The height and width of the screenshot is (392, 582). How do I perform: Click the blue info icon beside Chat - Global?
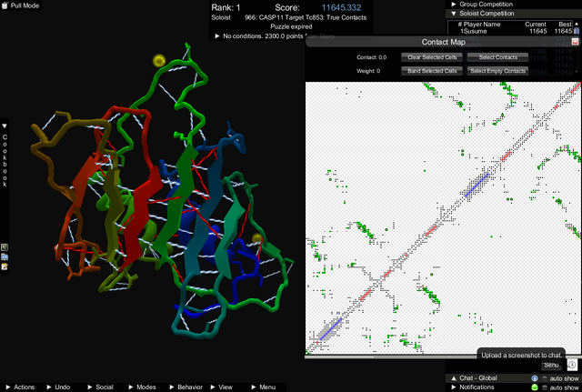coord(535,377)
